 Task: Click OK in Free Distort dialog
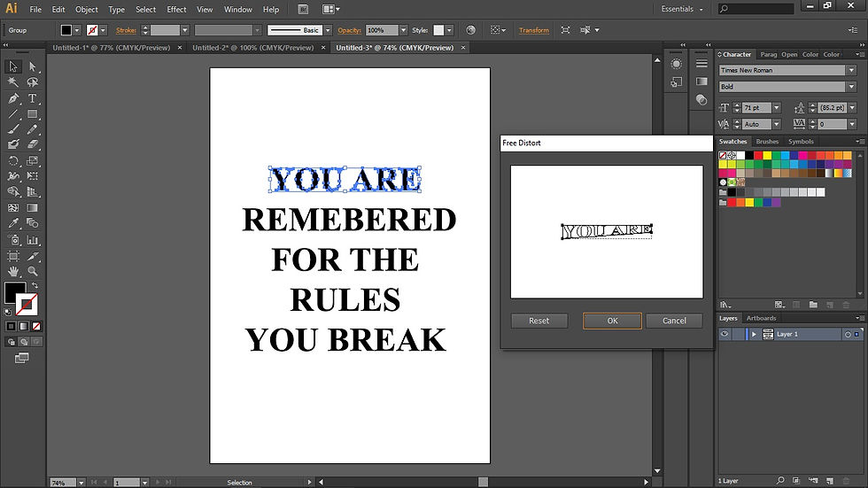[612, 321]
